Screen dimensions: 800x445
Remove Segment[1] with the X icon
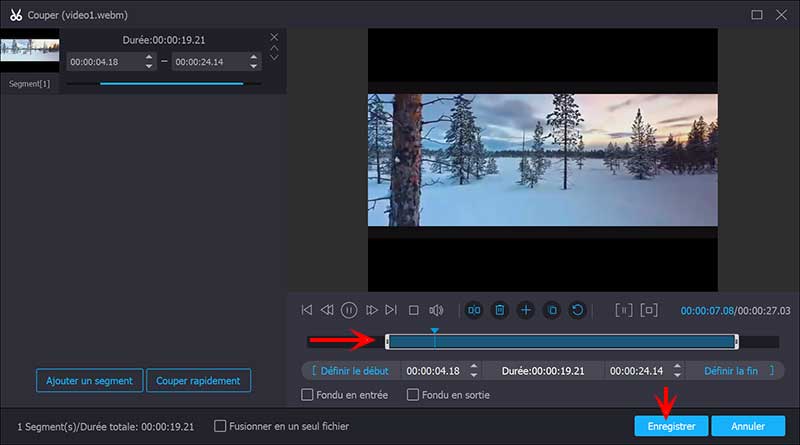275,37
